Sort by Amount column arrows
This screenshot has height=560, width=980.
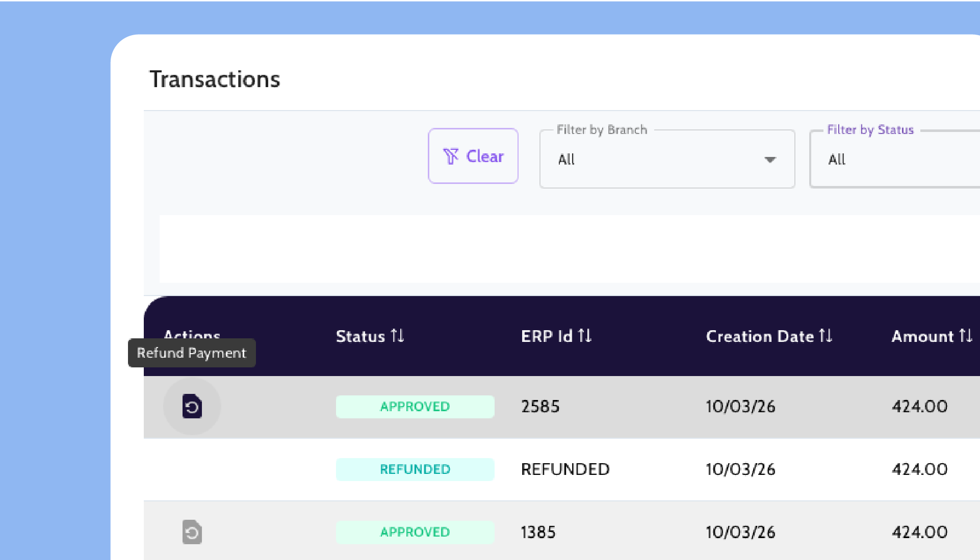(x=965, y=336)
